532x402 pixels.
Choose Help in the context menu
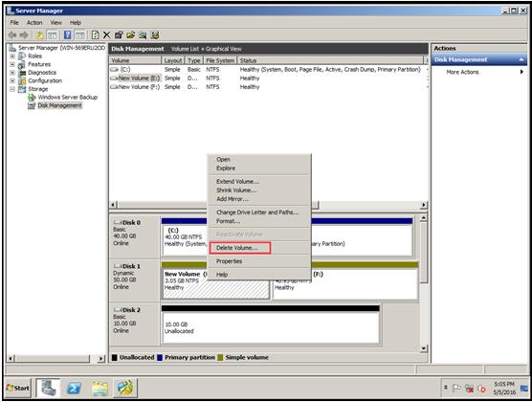pos(259,275)
